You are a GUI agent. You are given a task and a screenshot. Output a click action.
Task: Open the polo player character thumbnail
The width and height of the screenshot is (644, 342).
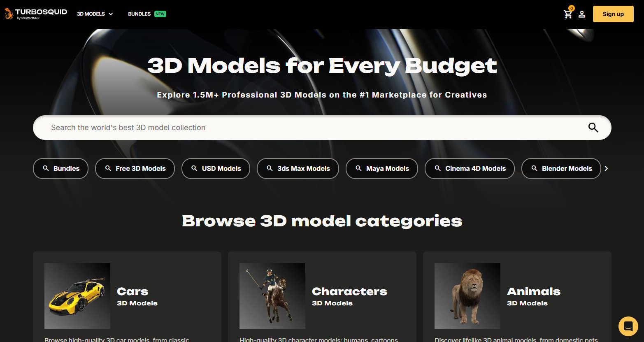272,296
